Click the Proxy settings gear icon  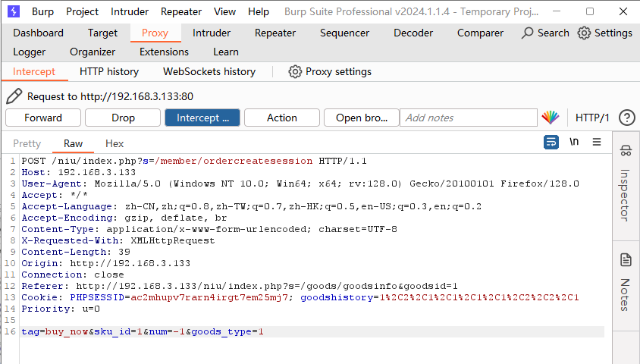pos(295,72)
